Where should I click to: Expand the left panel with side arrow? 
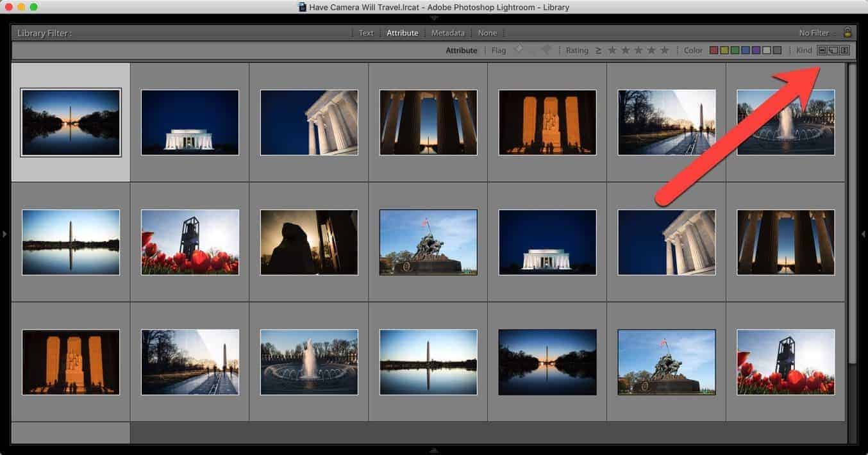4,234
